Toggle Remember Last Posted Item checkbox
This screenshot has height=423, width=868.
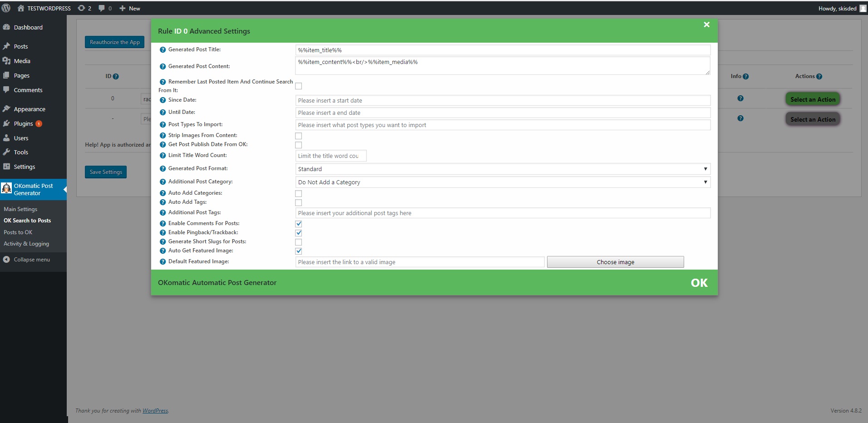click(298, 86)
